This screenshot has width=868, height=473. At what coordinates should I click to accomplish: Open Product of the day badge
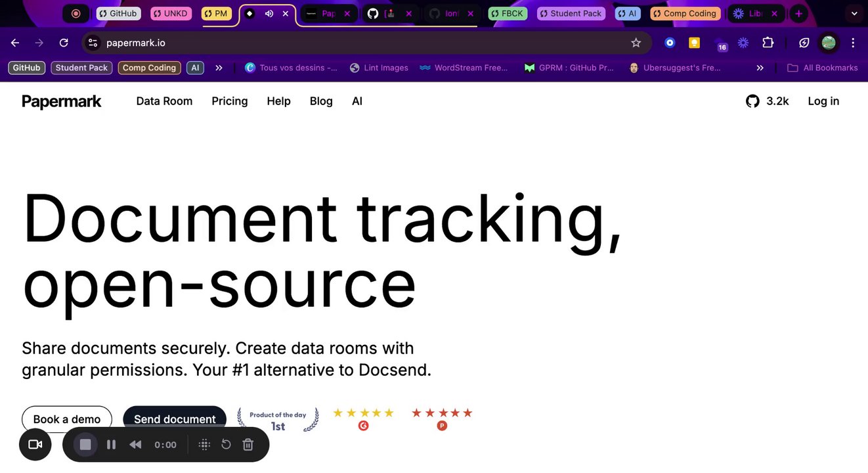278,420
